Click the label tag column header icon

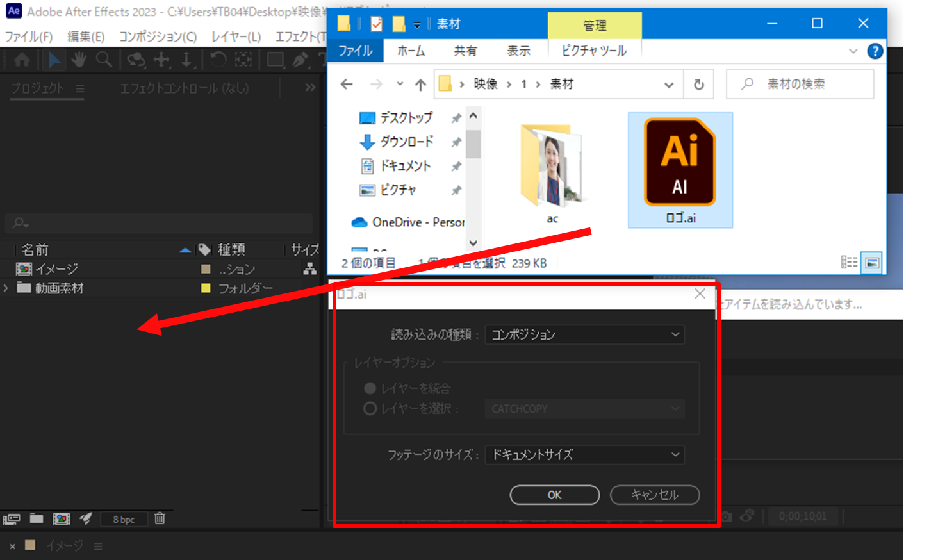click(x=205, y=250)
